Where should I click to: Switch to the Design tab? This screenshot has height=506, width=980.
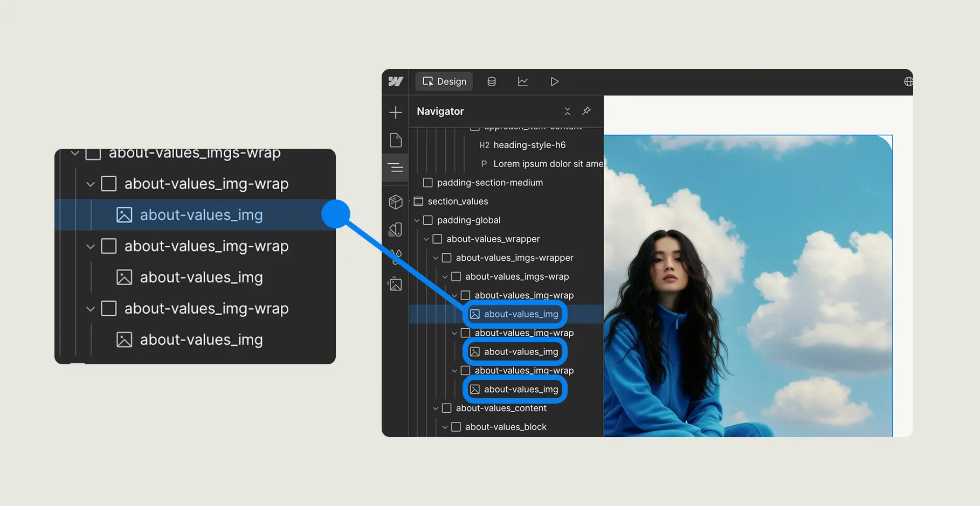point(444,81)
